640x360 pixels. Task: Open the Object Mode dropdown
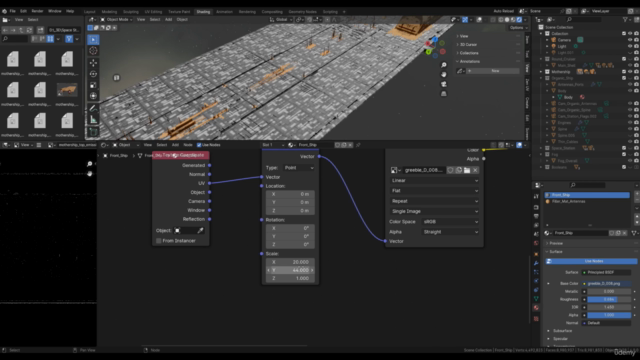116,20
